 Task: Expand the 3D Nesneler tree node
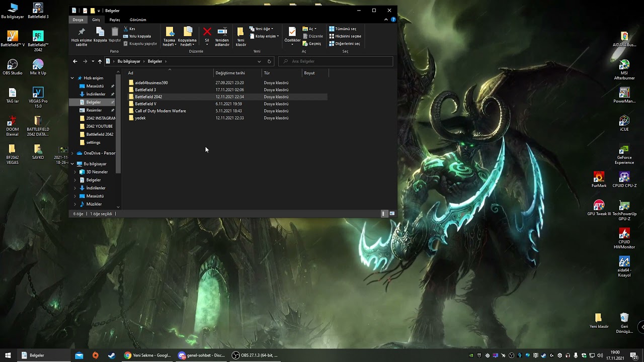[x=75, y=172]
